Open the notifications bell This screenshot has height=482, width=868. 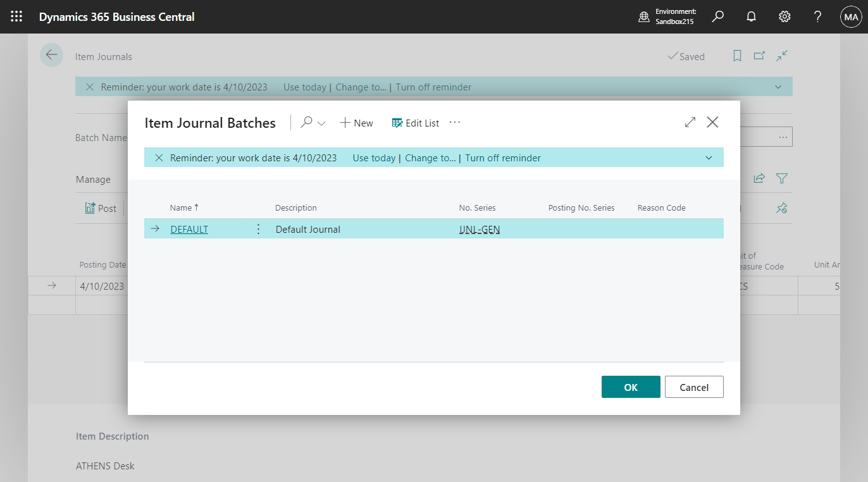[x=751, y=16]
